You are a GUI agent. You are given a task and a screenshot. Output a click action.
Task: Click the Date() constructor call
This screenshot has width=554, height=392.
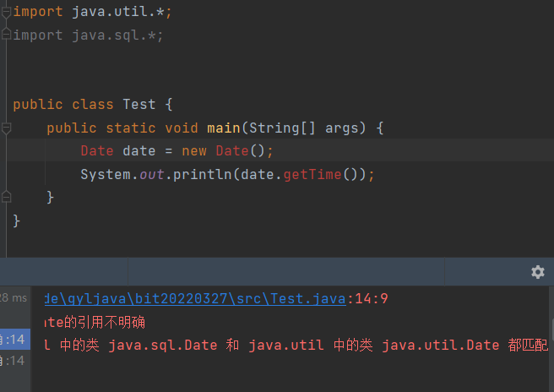click(240, 151)
